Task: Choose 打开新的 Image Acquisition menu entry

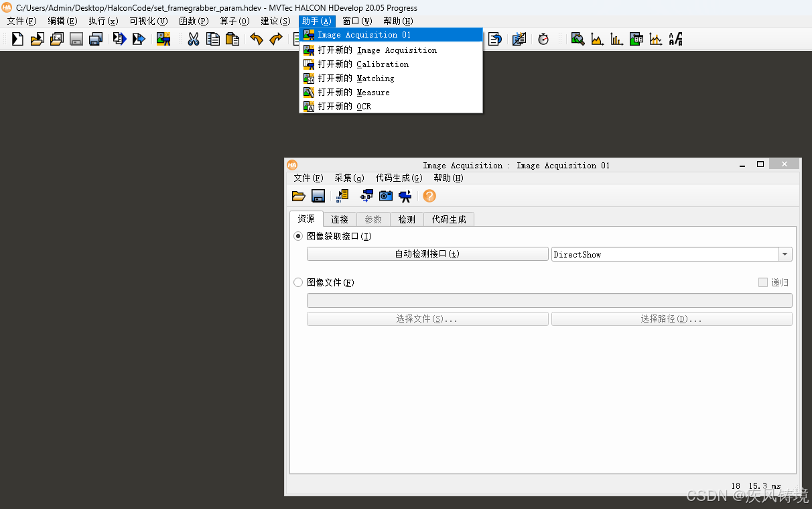Action: click(x=391, y=50)
